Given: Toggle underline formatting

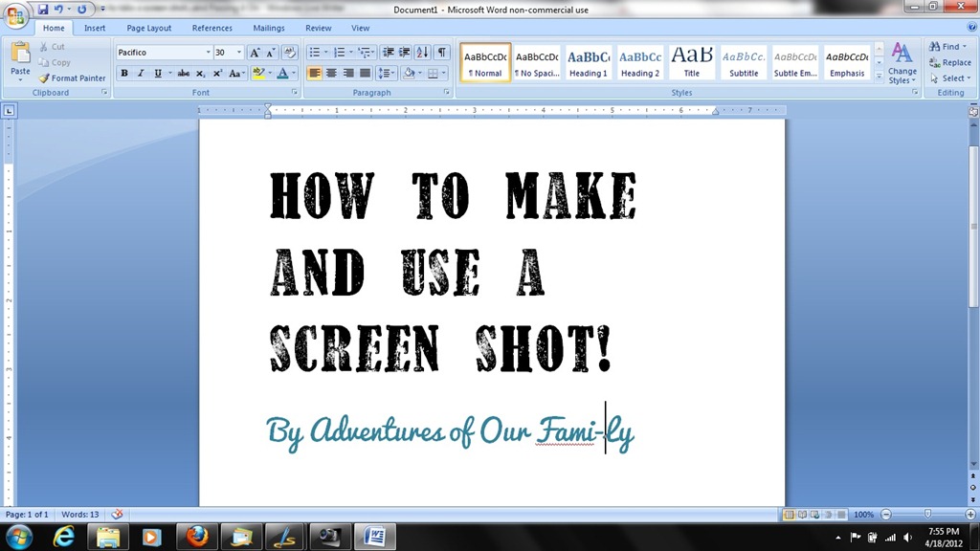Looking at the screenshot, I should pos(158,73).
